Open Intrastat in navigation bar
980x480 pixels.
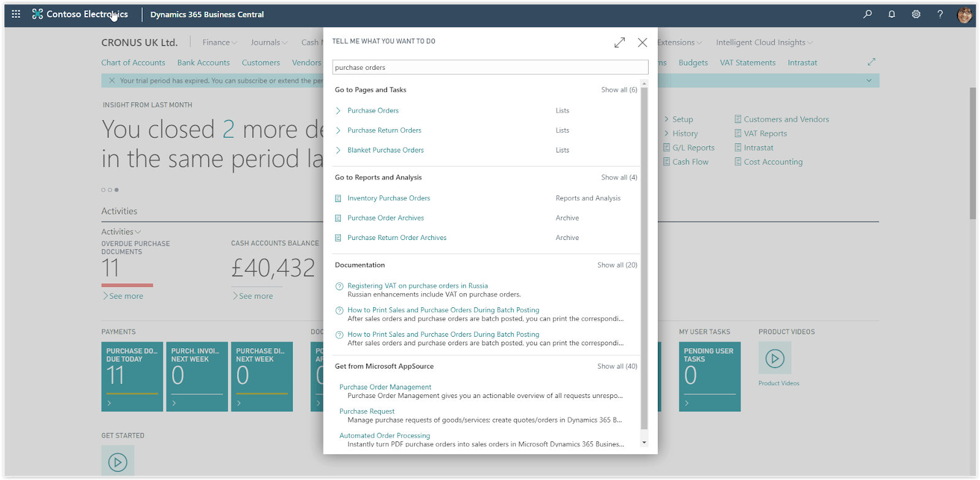click(802, 62)
